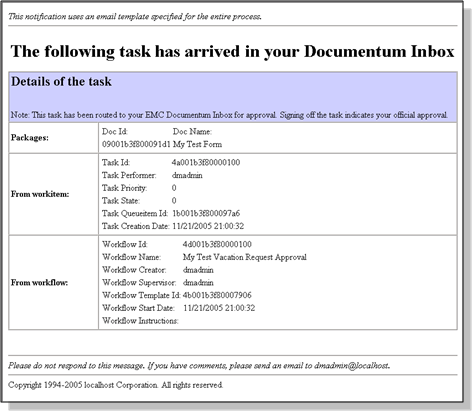This screenshot has height=412, width=473.
Task: Select the Task Priority value 0
Action: tap(174, 188)
